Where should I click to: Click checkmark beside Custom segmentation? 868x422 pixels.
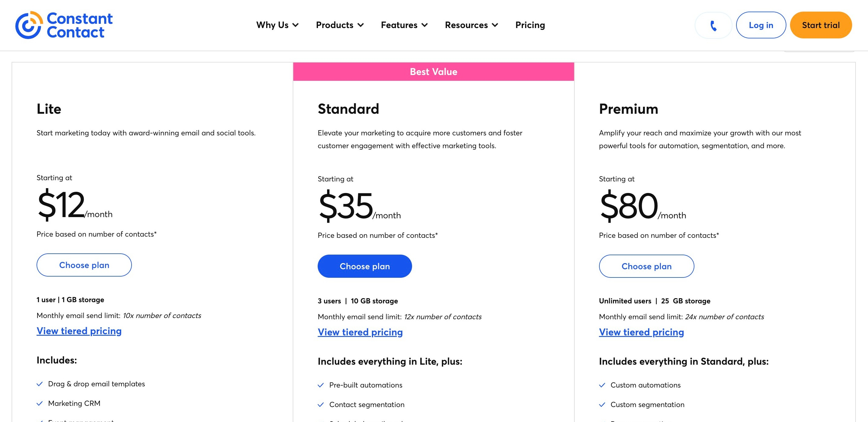pos(602,405)
